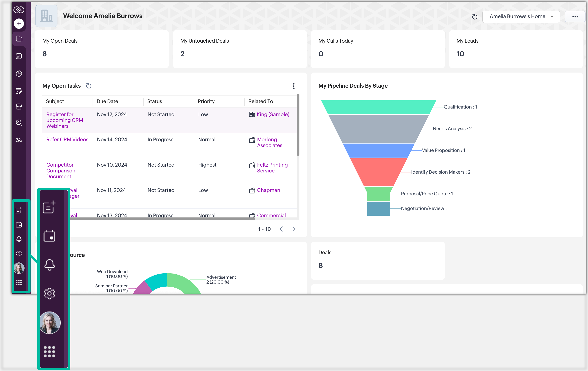
Task: Open the calendar-with-pencil icon in narrow sidebar
Action: tap(19, 91)
